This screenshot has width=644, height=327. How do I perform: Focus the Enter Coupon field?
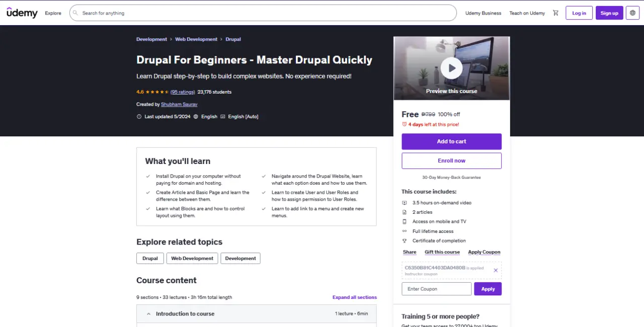coord(436,289)
